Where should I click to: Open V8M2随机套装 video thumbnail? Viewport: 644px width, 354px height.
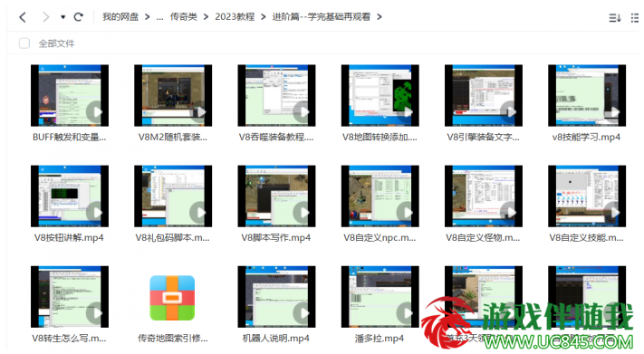(x=173, y=95)
